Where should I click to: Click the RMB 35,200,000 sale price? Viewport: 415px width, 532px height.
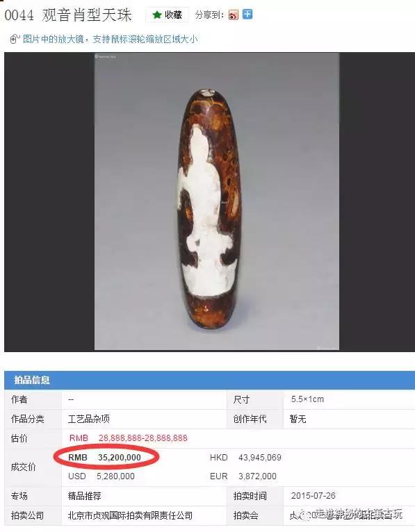pyautogui.click(x=104, y=458)
